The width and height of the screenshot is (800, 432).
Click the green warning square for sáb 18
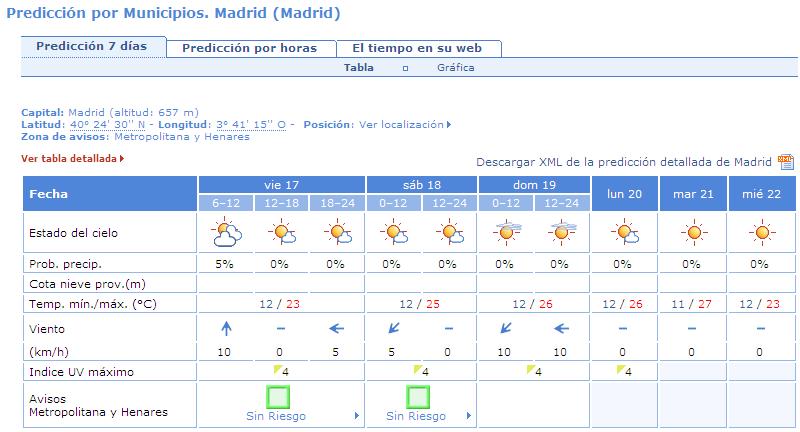(x=418, y=397)
